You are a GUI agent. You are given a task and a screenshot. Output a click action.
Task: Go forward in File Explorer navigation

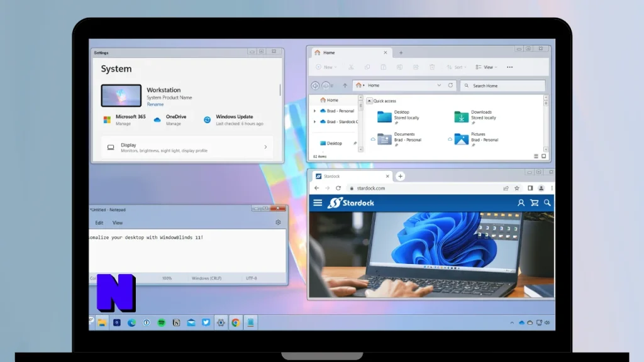pos(326,85)
